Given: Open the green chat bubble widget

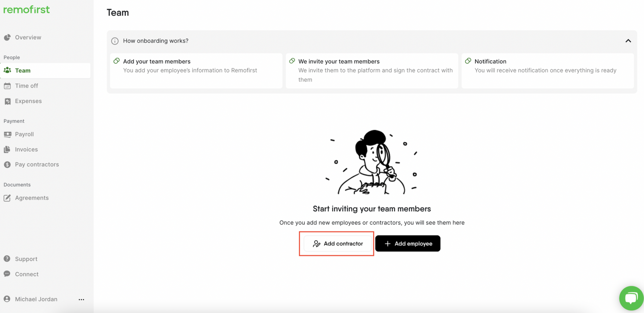Looking at the screenshot, I should (631, 298).
